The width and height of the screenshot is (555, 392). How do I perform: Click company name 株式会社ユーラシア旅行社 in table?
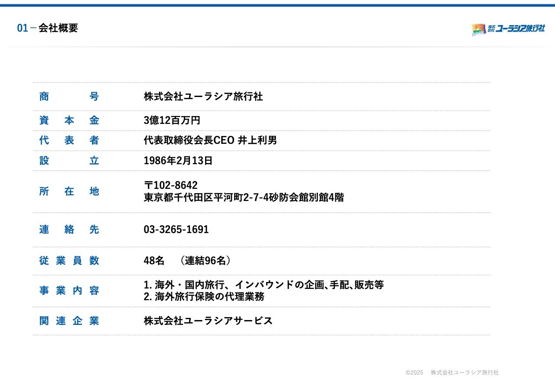(x=203, y=97)
